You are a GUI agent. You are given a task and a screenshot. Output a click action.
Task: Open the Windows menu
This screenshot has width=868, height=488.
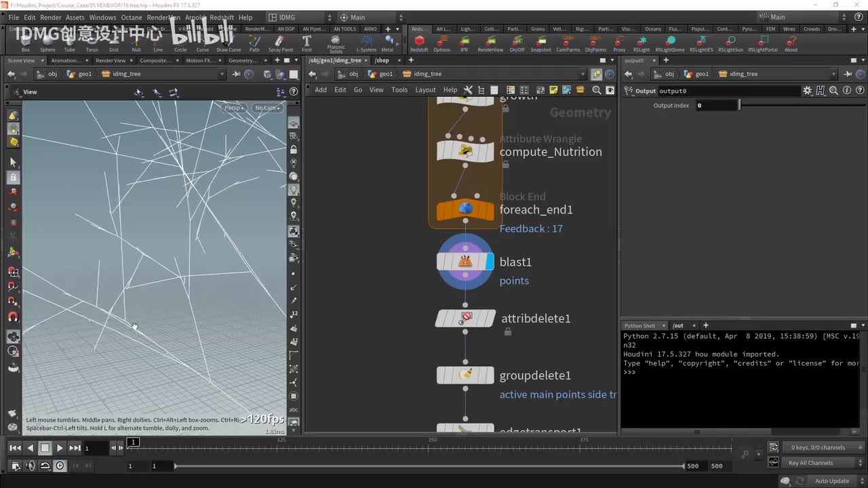point(102,17)
